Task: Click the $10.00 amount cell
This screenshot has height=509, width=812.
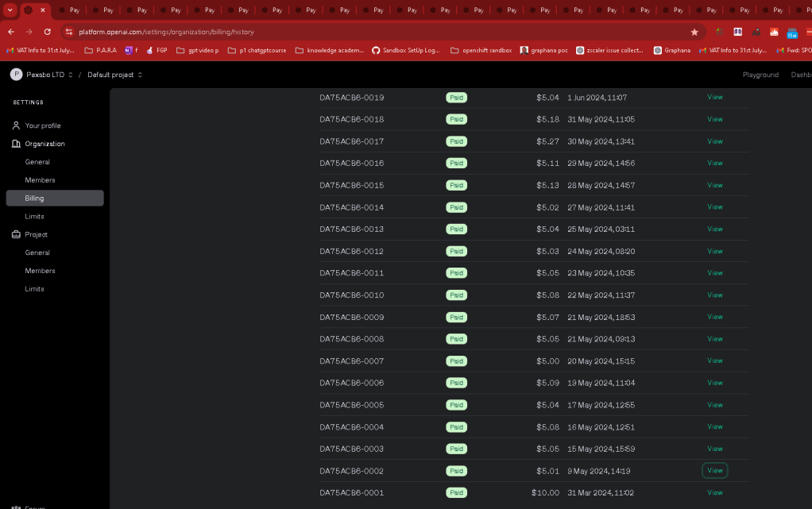Action: 545,492
